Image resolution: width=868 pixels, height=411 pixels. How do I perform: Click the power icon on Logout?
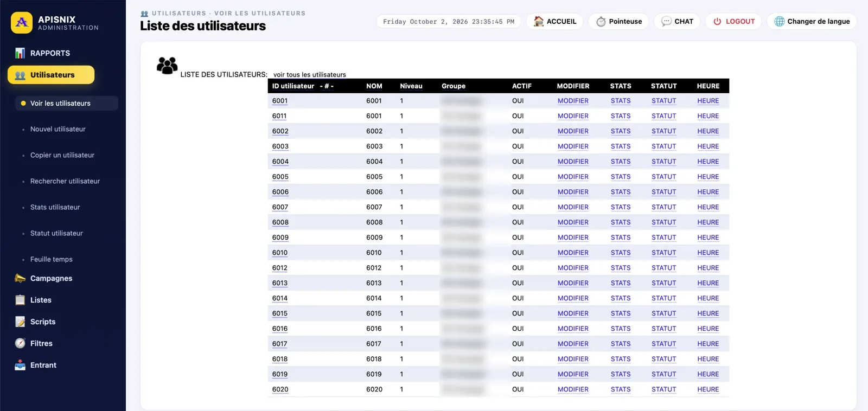tap(717, 21)
